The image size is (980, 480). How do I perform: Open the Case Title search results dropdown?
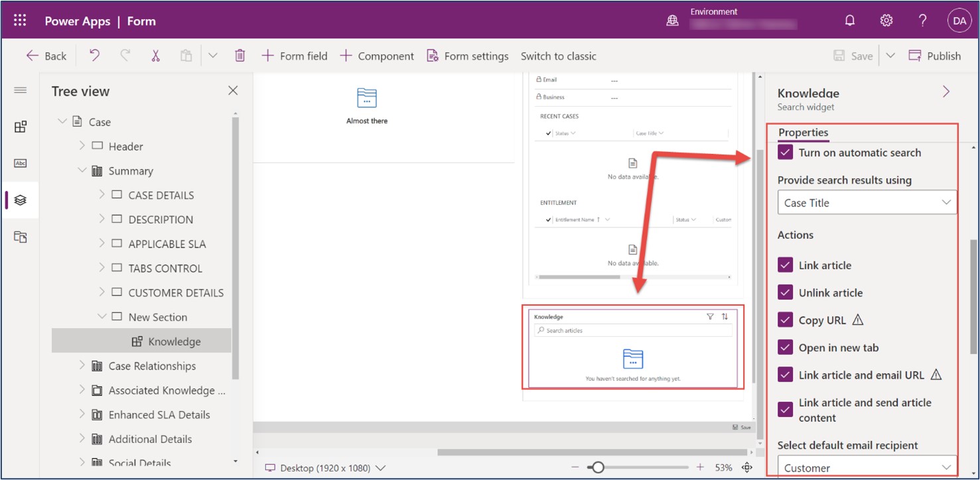point(867,203)
